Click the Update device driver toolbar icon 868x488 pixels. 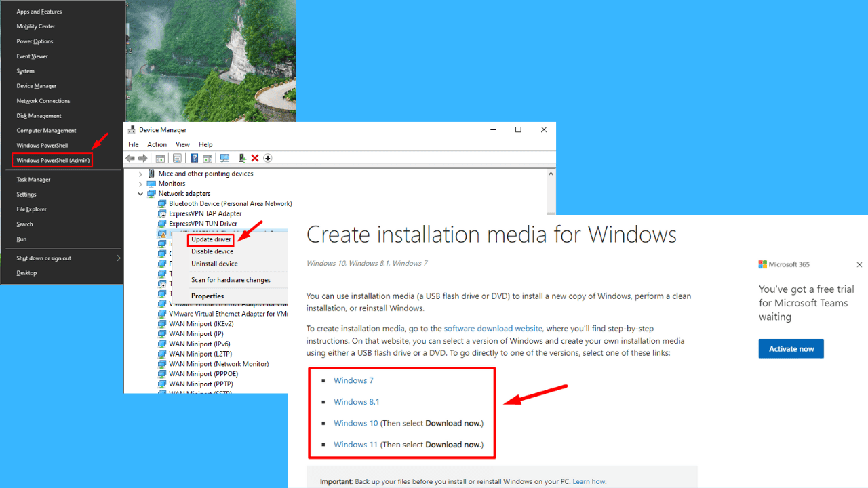click(242, 158)
